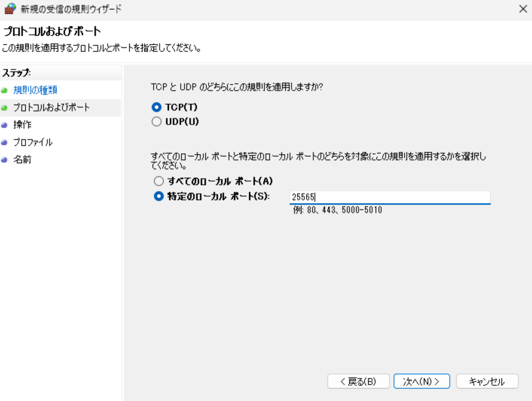
Task: Go to the 規則の種類 step
Action: pyautogui.click(x=35, y=90)
